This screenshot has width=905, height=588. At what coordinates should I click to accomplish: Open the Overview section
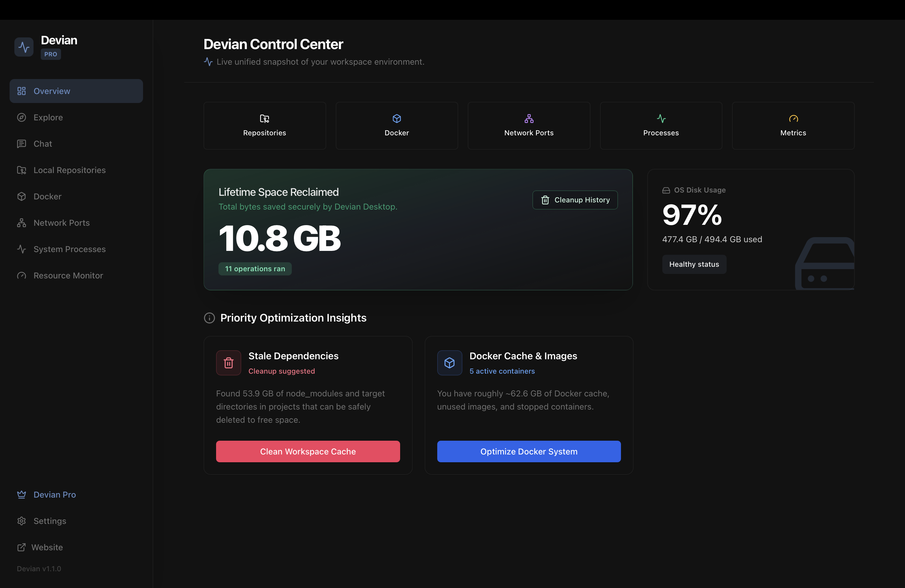[x=52, y=91]
